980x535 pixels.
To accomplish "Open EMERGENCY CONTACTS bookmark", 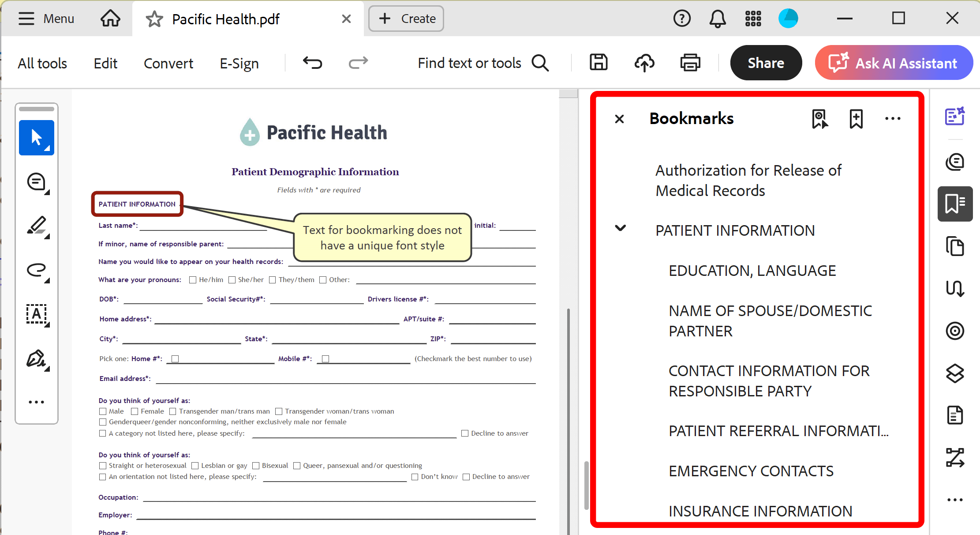I will pyautogui.click(x=751, y=471).
